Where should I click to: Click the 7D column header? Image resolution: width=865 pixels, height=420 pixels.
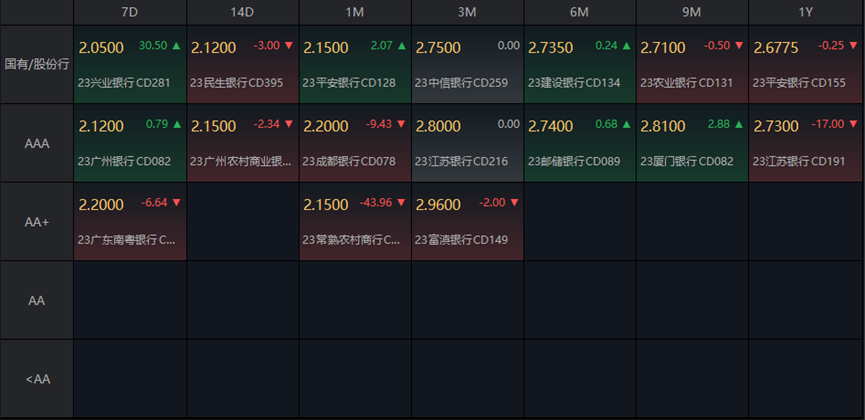pyautogui.click(x=130, y=12)
